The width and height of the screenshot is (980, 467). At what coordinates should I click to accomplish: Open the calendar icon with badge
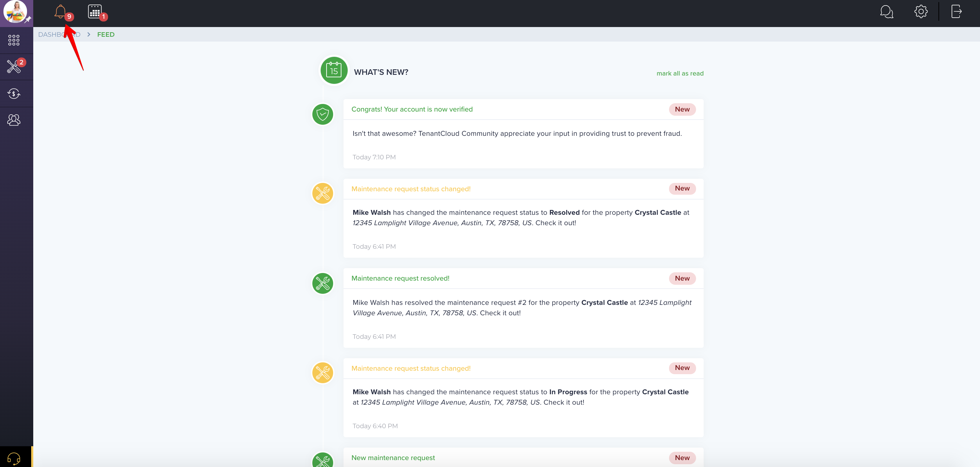95,11
